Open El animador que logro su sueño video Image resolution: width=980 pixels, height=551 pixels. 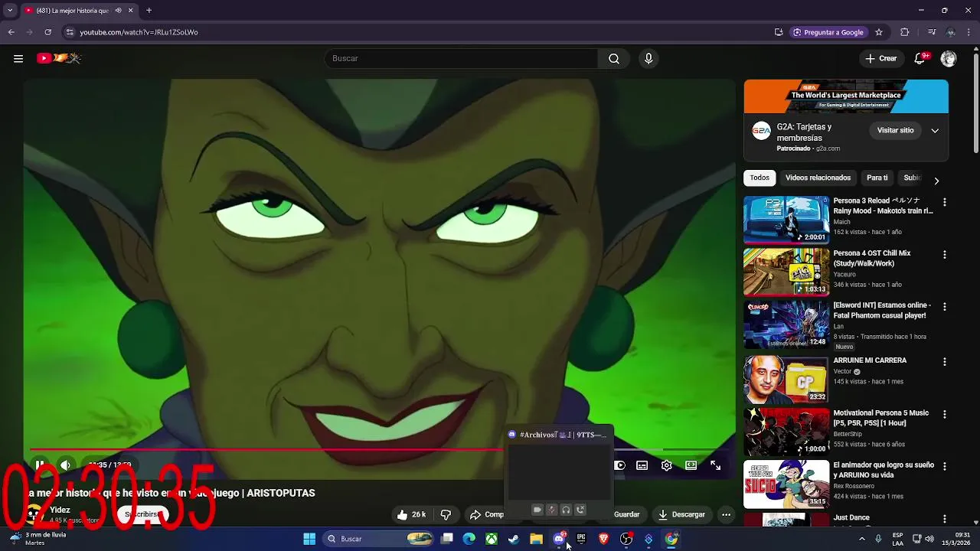[x=884, y=470]
